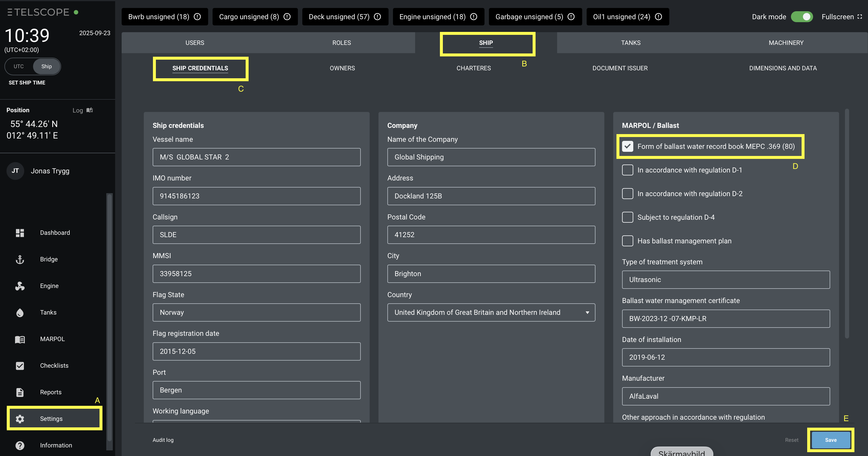868x456 pixels.
Task: Open the DIMENSIONS AND DATA sub-tab
Action: 782,68
